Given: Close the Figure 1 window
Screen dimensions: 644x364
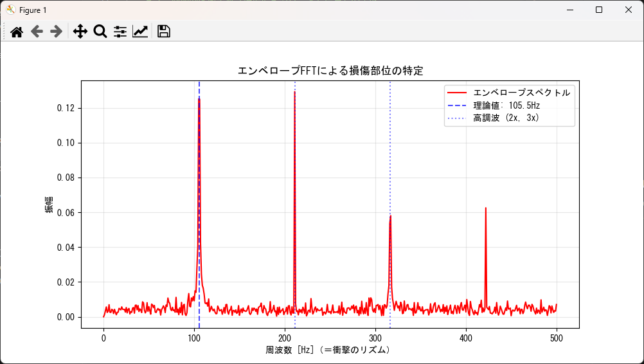Looking at the screenshot, I should 629,10.
